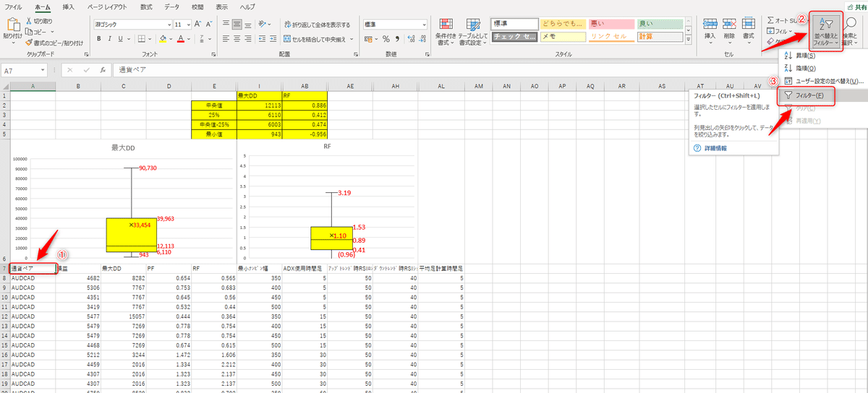Click Merge and Center (セルを結合して中央揃え)
Image resolution: width=868 pixels, height=393 pixels.
(x=314, y=39)
